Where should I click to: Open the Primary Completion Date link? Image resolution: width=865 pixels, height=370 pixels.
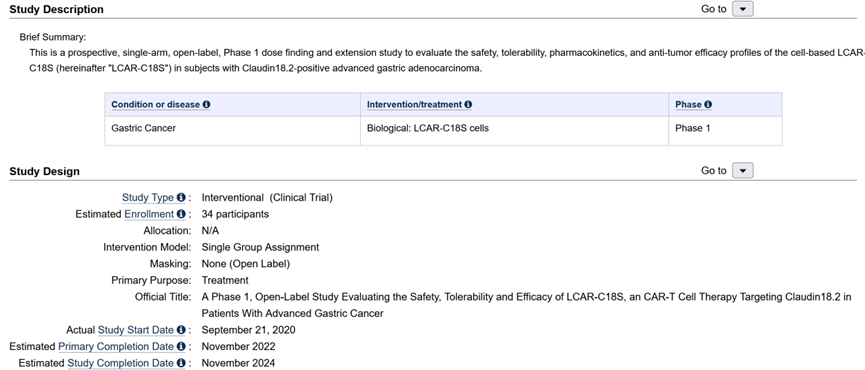[116, 346]
